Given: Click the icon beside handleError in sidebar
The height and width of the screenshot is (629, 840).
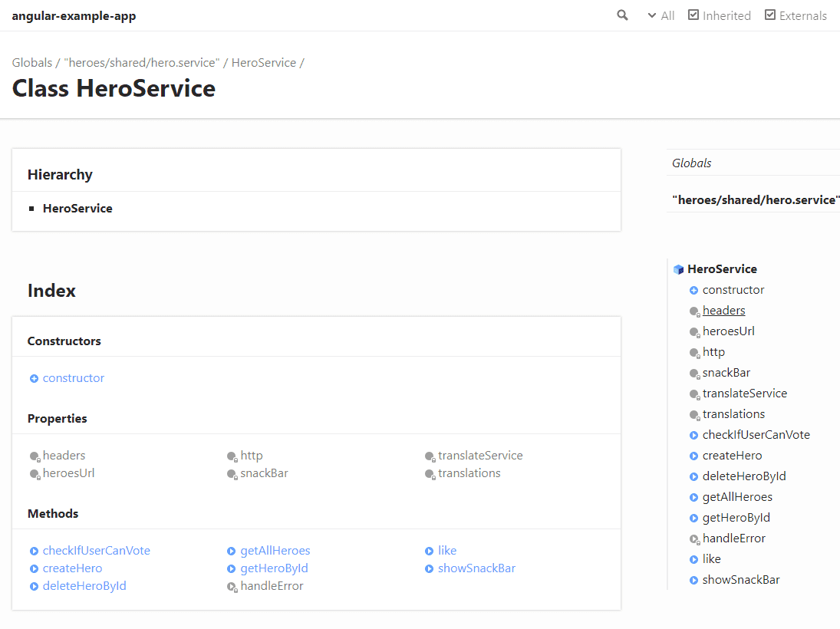Looking at the screenshot, I should [x=693, y=539].
